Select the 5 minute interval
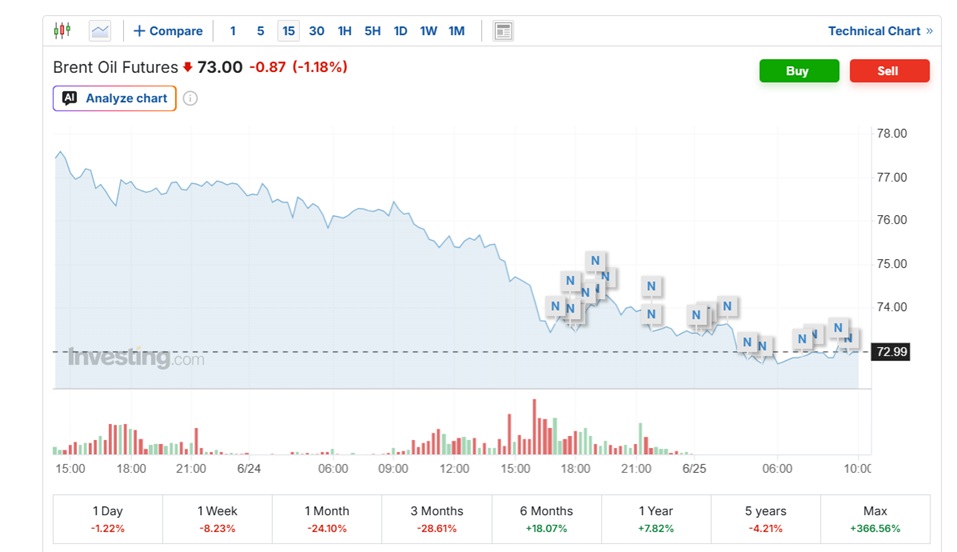 coord(261,31)
